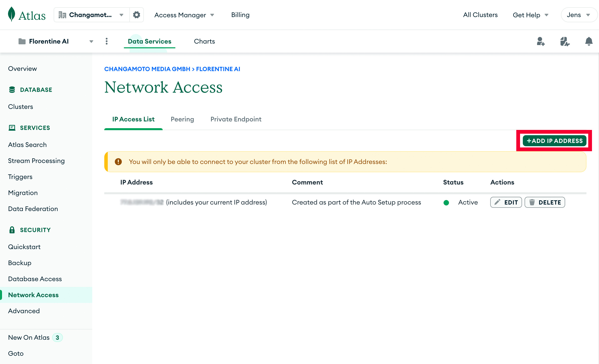
Task: Open Migration in sidebar
Action: [23, 193]
